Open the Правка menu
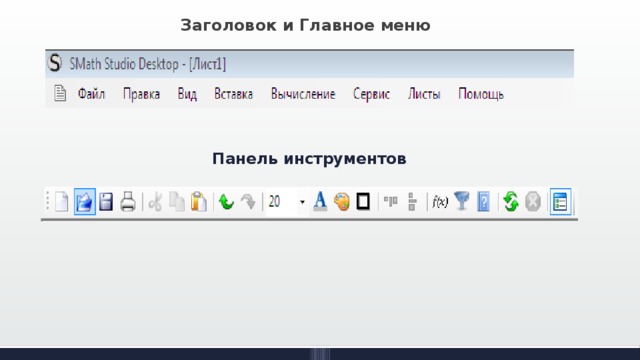The width and height of the screenshot is (640, 360). click(141, 94)
